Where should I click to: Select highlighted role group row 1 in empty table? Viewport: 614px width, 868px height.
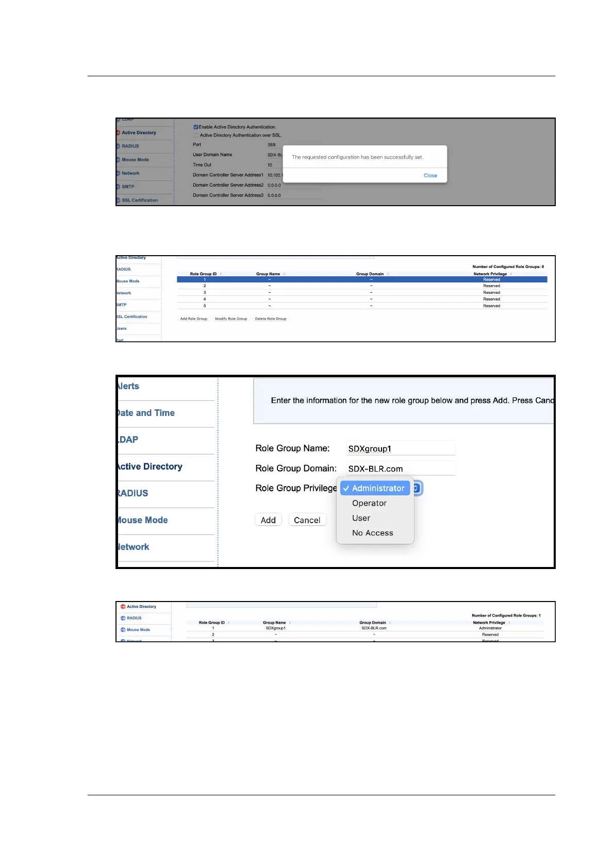(362, 279)
